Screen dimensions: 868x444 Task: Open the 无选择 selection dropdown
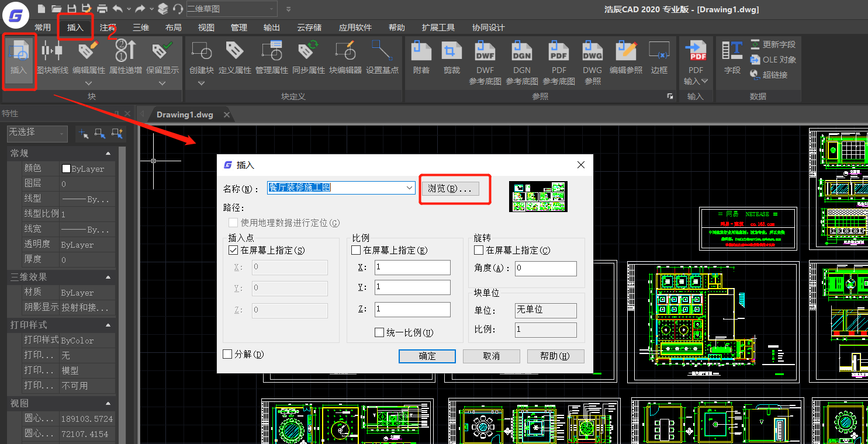[37, 133]
